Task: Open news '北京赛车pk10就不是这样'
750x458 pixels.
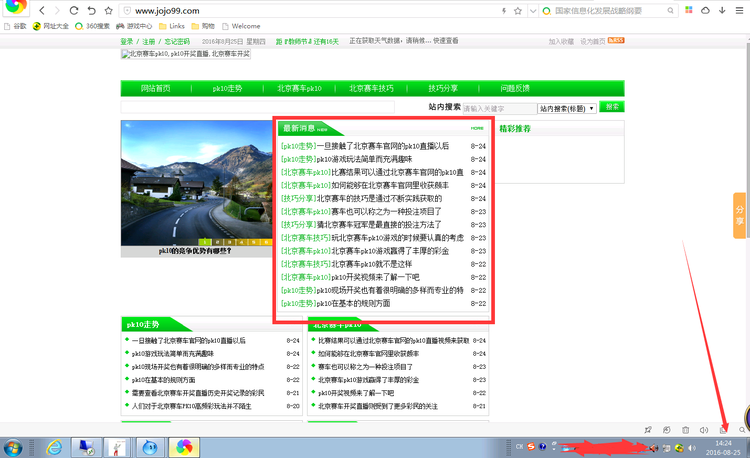Action: click(372, 264)
